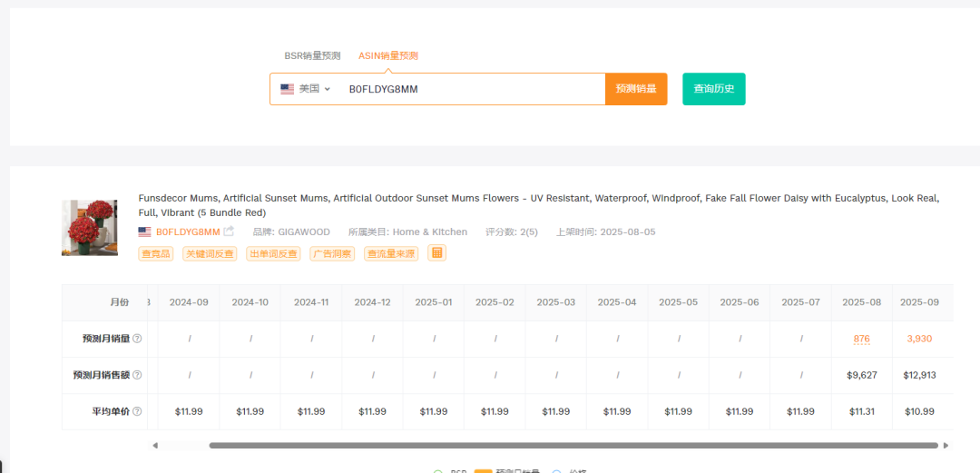Click the share icon beside the ASIN

[x=229, y=232]
